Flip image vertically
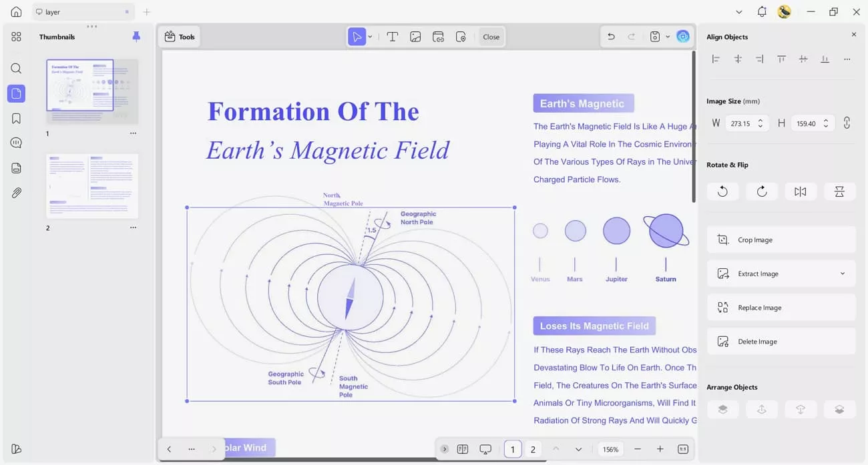 840,191
